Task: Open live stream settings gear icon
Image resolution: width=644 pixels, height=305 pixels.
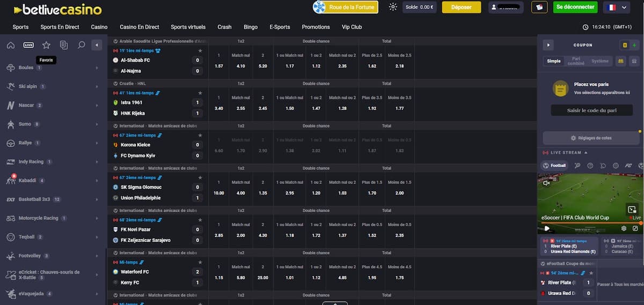Action: [624, 228]
